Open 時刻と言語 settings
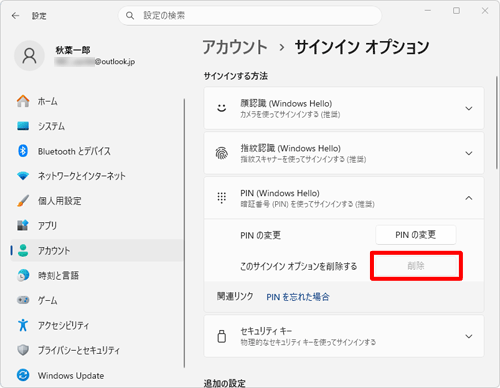500x388 pixels. point(97,275)
